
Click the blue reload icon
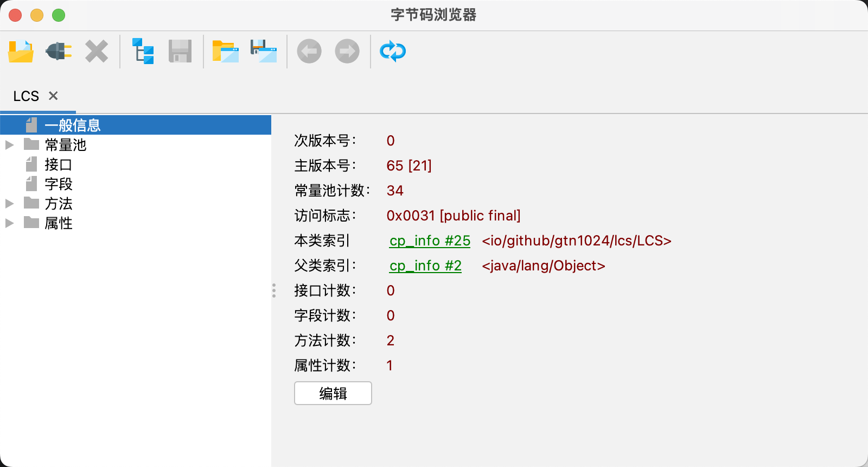point(393,52)
